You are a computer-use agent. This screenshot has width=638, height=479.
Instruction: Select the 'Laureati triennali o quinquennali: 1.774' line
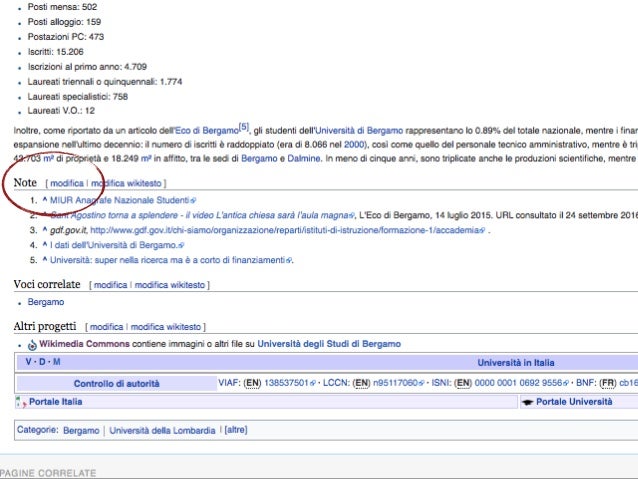(105, 82)
